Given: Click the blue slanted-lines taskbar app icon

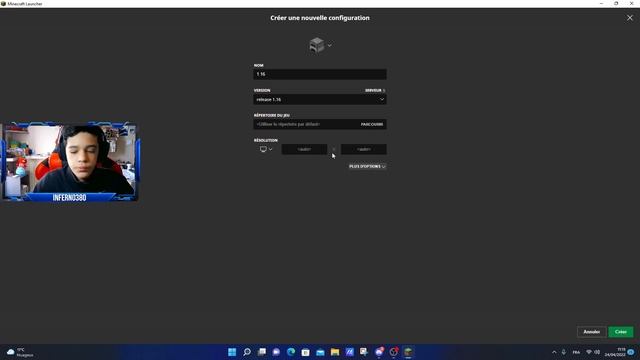Looking at the screenshot, I should click(350, 352).
